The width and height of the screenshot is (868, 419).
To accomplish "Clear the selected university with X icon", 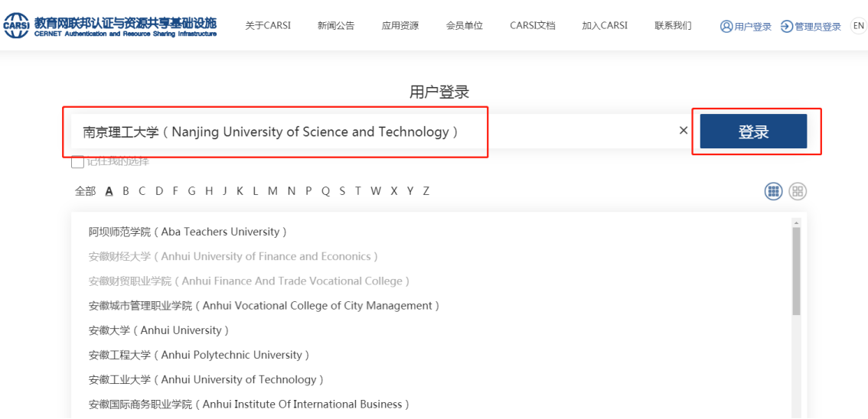I will click(x=684, y=131).
